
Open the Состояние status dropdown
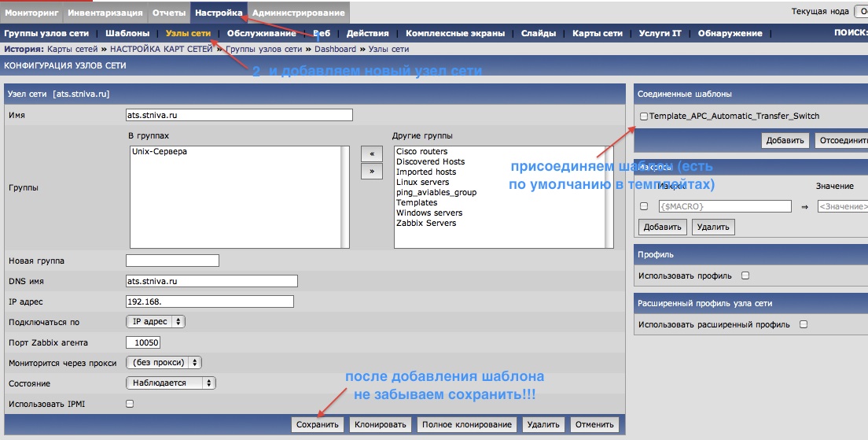pos(171,383)
